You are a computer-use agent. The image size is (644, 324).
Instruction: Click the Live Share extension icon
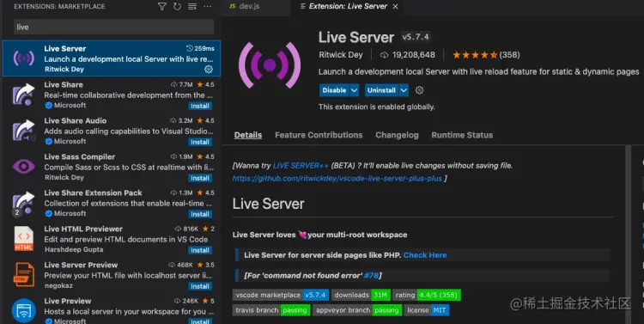pyautogui.click(x=23, y=95)
